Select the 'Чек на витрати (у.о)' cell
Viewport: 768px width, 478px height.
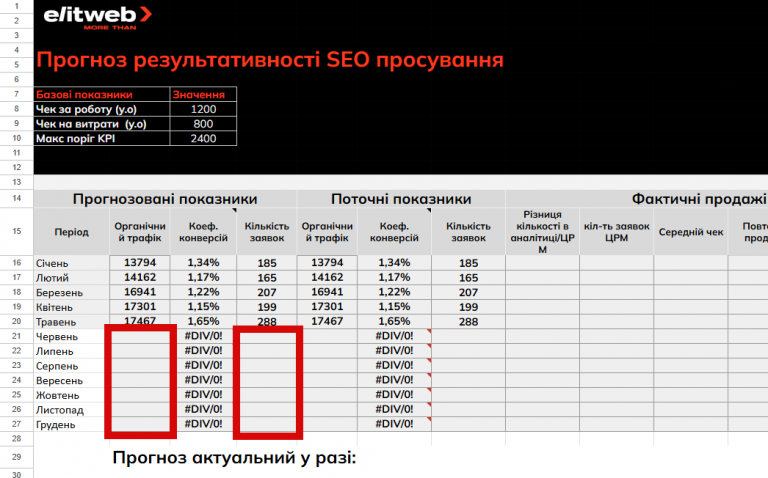click(102, 123)
